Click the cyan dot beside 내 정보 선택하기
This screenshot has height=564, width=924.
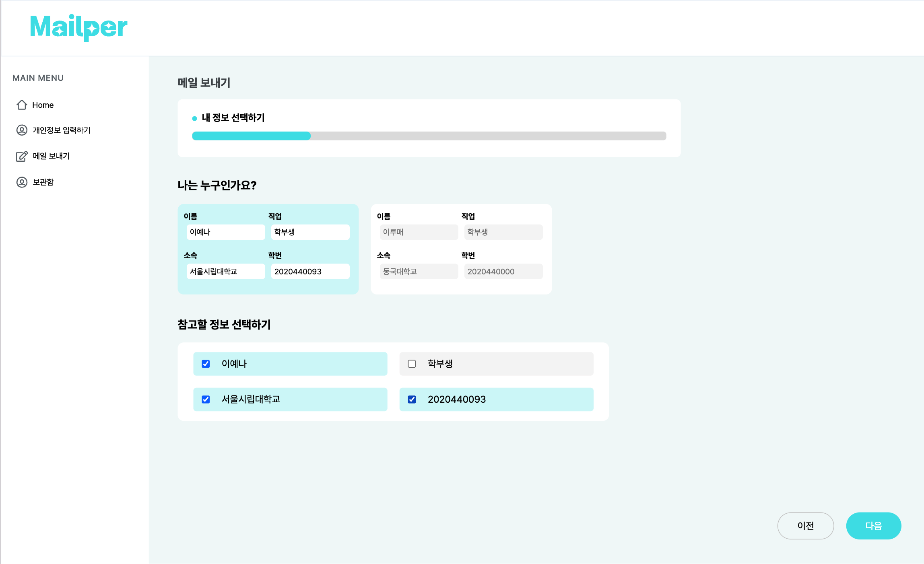(194, 118)
